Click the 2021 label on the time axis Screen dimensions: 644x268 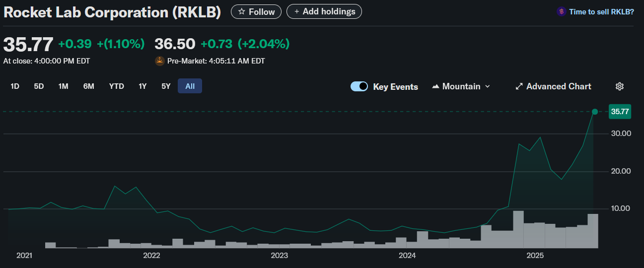coord(24,256)
